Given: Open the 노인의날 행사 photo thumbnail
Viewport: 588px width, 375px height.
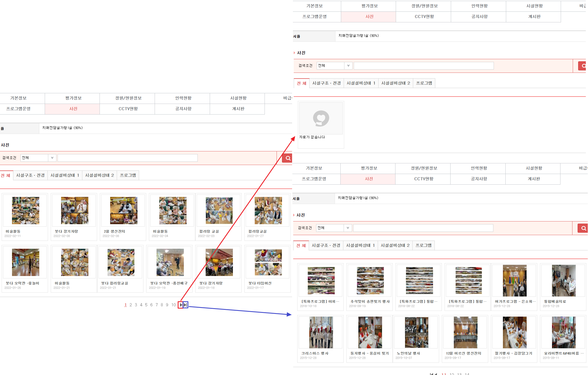Looking at the screenshot, I should (x=416, y=332).
